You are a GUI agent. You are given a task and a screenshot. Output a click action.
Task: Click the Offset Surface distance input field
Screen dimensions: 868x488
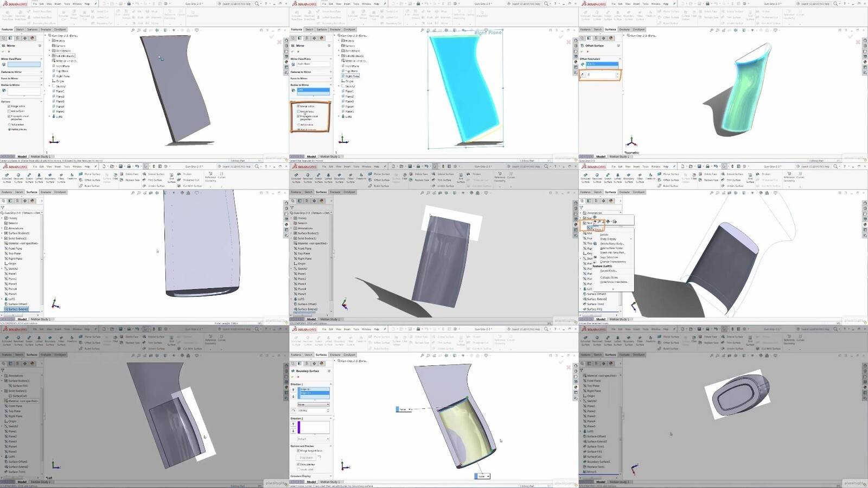pyautogui.click(x=601, y=75)
